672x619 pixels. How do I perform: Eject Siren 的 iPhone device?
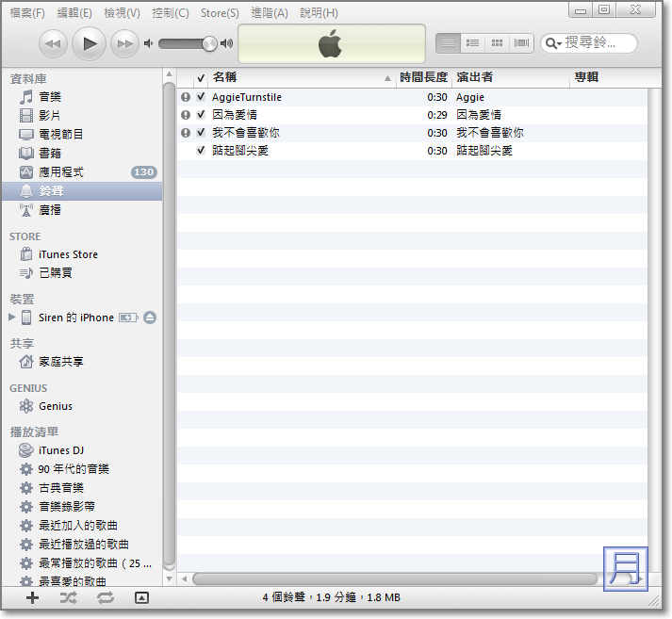(150, 318)
